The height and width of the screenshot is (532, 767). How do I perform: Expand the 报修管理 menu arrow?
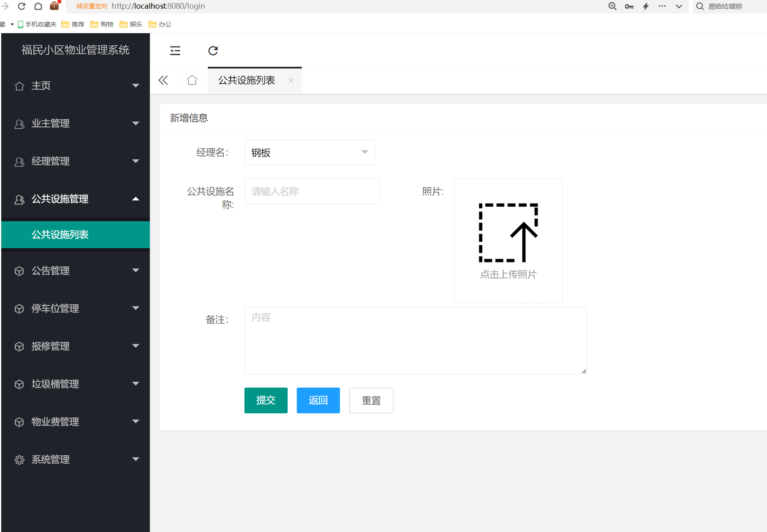pyautogui.click(x=135, y=346)
